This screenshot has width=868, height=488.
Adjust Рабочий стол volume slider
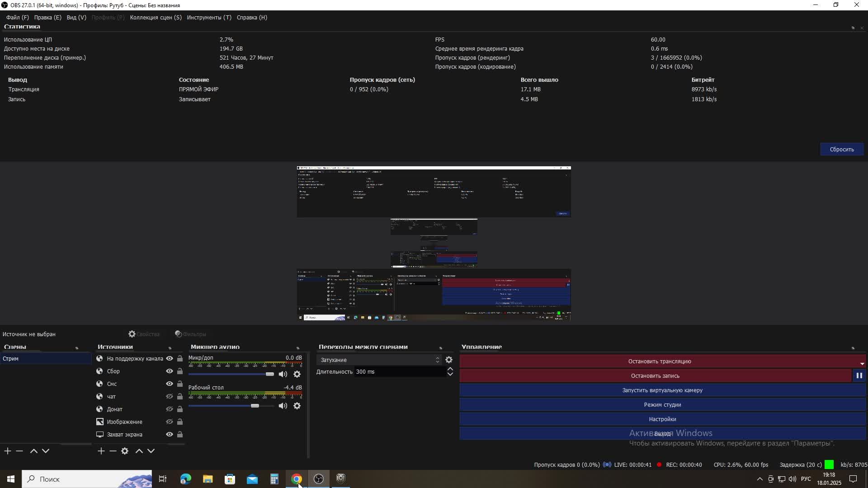pos(255,406)
